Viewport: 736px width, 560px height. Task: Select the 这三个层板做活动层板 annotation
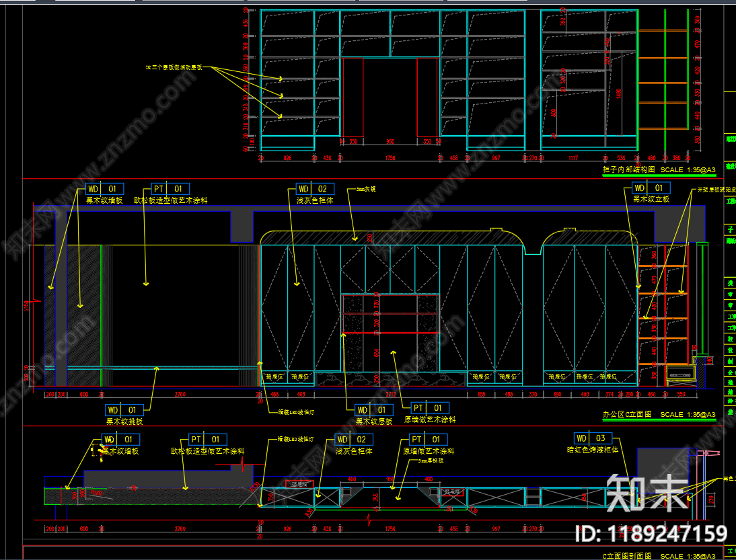(174, 67)
